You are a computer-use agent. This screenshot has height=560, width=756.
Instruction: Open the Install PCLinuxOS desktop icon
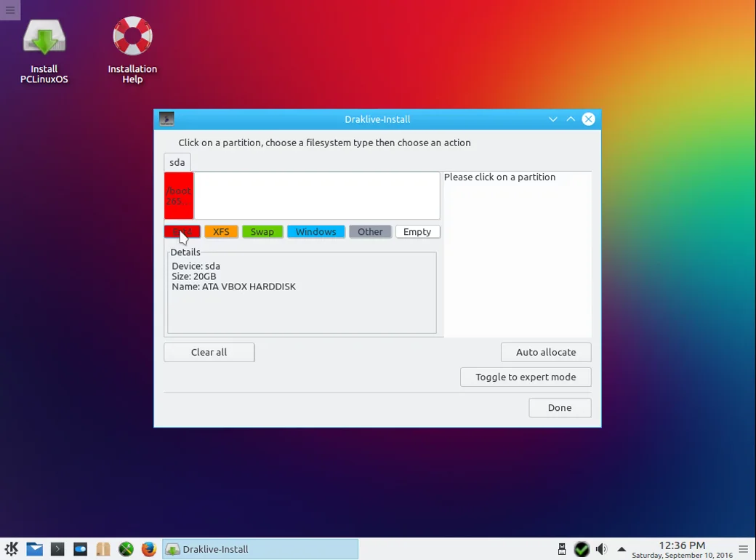44,51
